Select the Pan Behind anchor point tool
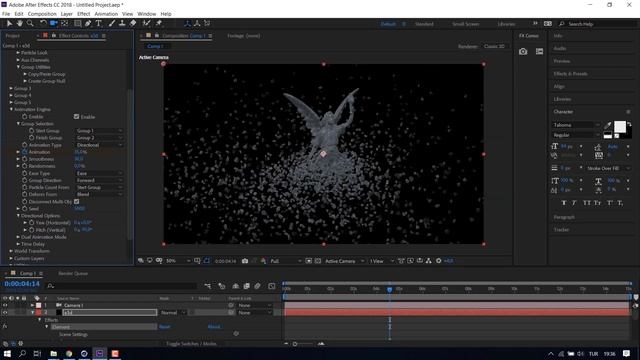Viewport: 640px width, 360px height. [64, 24]
